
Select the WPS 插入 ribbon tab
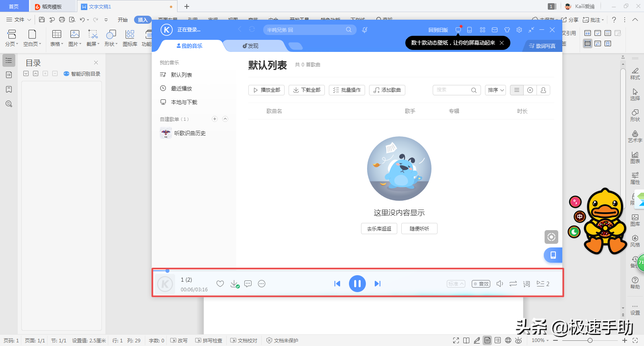pos(143,20)
